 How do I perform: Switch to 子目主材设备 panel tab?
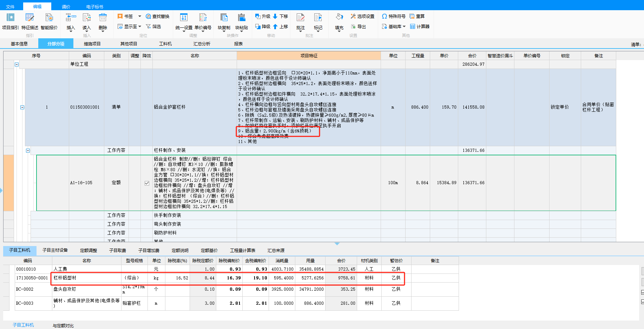click(x=55, y=250)
